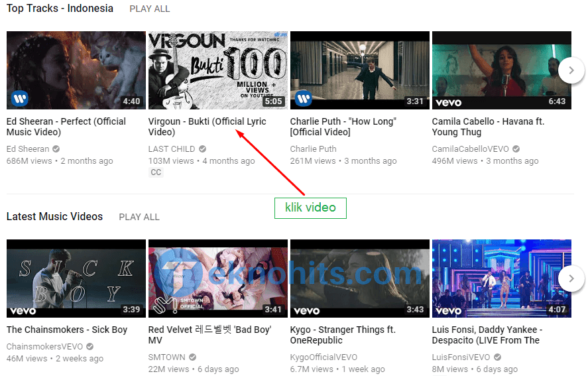This screenshot has width=588, height=376.
Task: Open Ed Sheeran channel name
Action: click(x=28, y=149)
